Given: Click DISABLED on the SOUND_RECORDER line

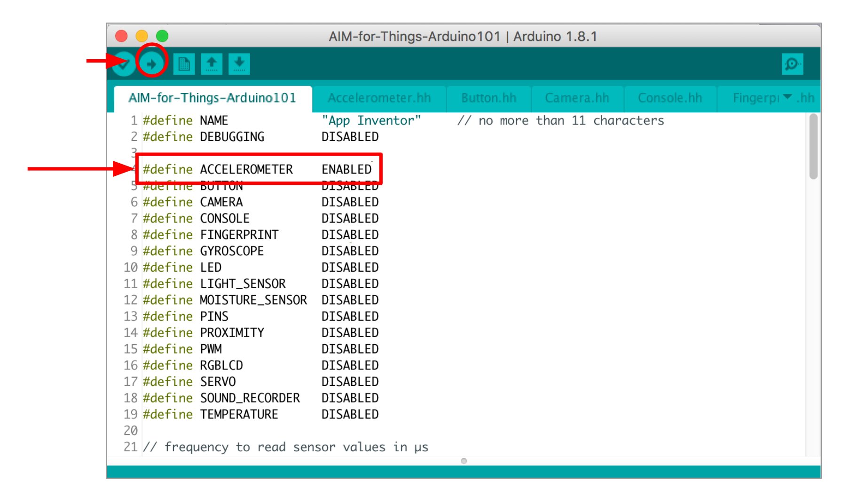Looking at the screenshot, I should click(x=350, y=398).
